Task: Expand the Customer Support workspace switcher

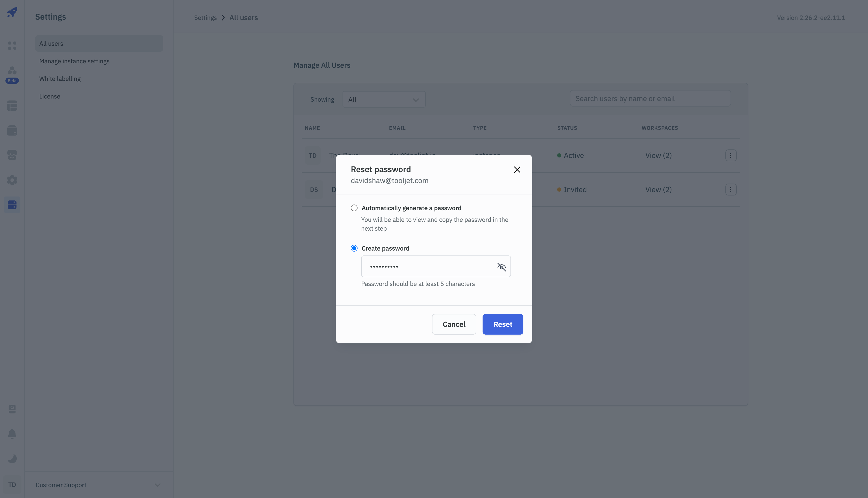Action: 157,485
